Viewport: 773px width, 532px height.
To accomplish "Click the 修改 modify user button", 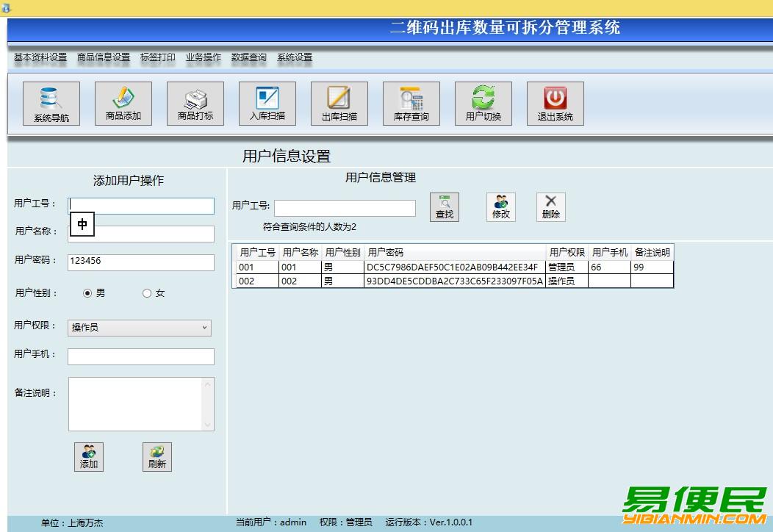I will click(500, 206).
